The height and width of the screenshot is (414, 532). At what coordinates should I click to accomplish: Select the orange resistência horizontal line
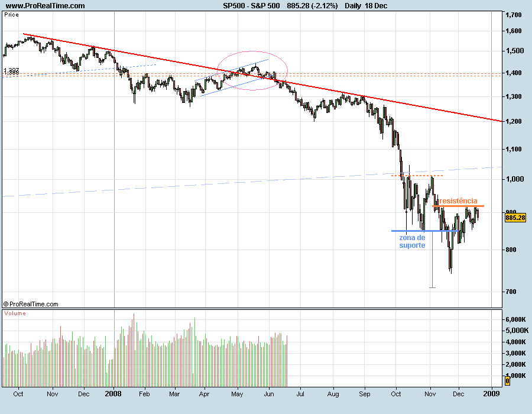coord(458,206)
